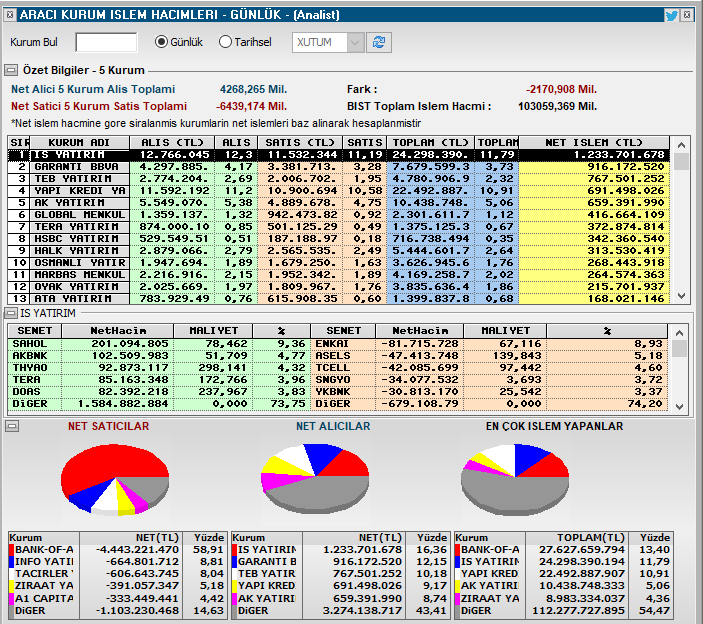The height and width of the screenshot is (624, 703).
Task: Select the YAPI KREDI YA row
Action: click(339, 191)
